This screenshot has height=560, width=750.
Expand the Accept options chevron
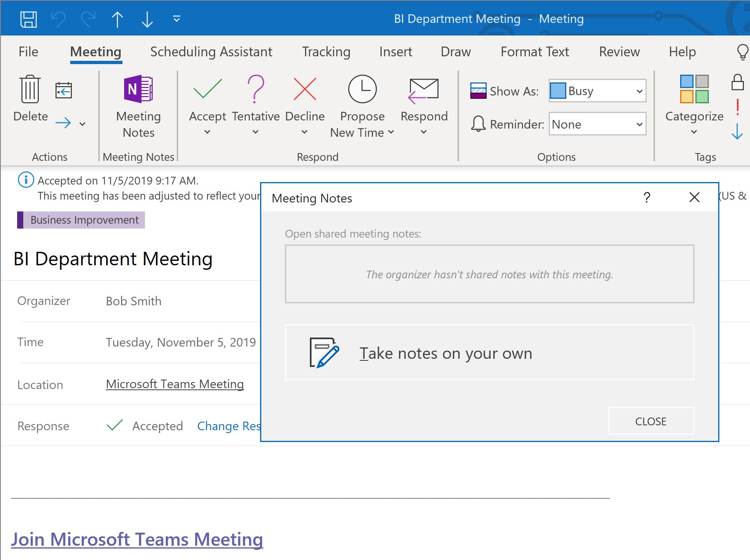(207, 132)
